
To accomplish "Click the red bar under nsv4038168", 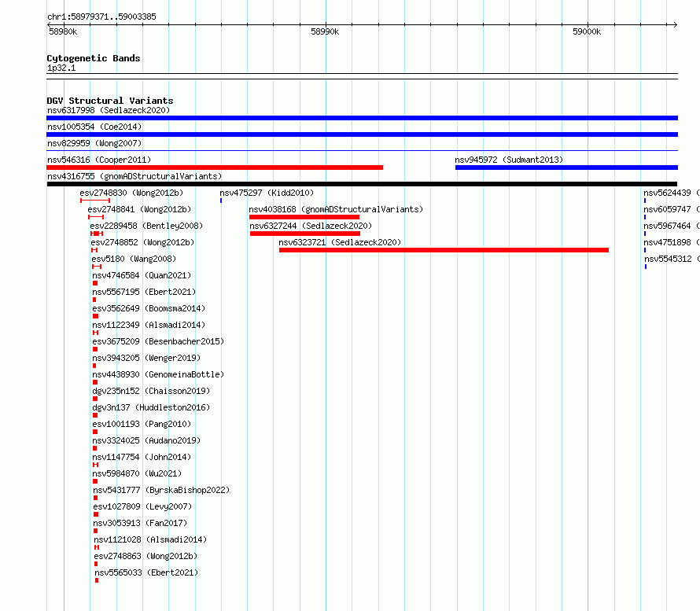I will 304,217.
